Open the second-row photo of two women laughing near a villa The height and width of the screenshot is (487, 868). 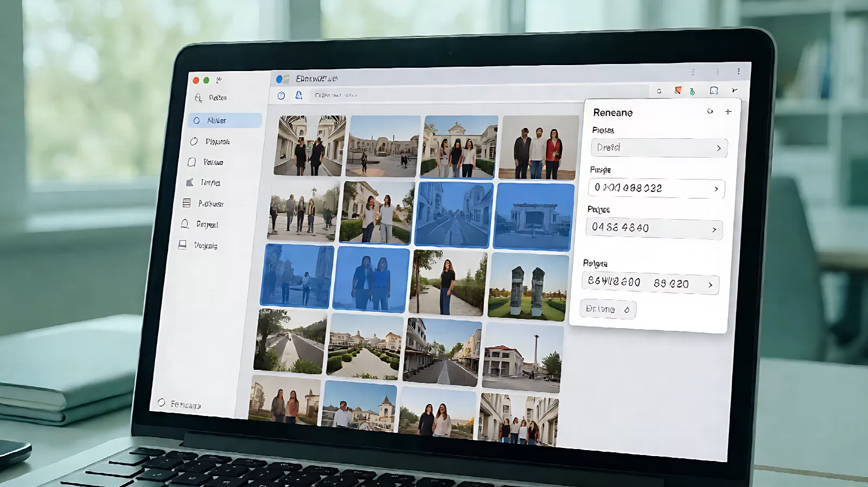pos(376,212)
